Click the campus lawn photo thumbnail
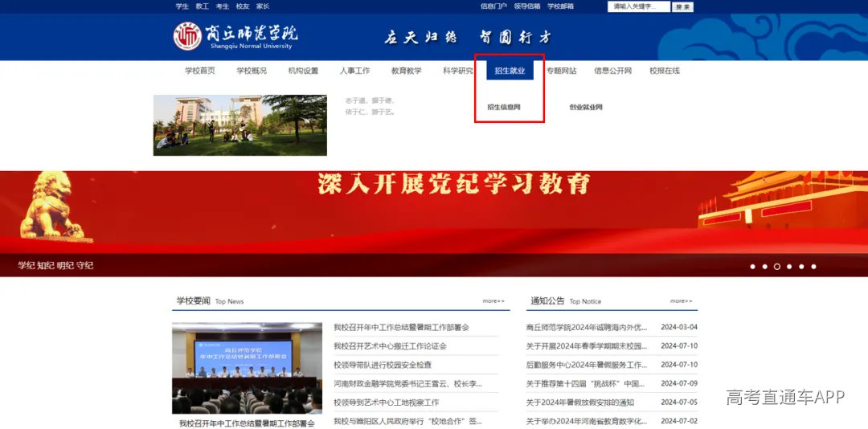 click(240, 125)
